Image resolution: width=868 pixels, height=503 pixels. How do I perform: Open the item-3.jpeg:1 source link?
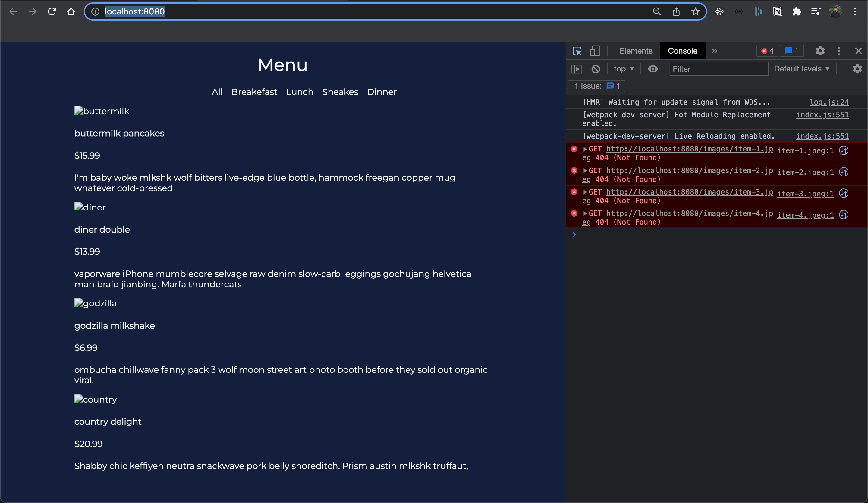[x=805, y=194]
